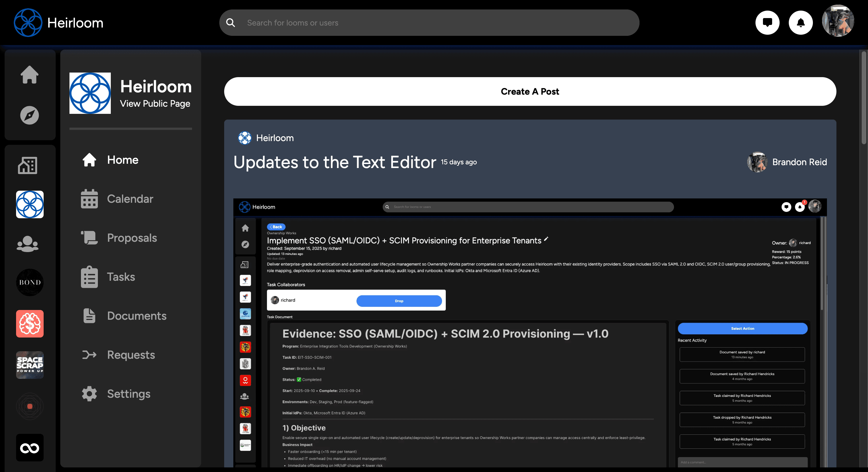The height and width of the screenshot is (472, 868).
Task: Click the building organizations icon
Action: pyautogui.click(x=28, y=166)
